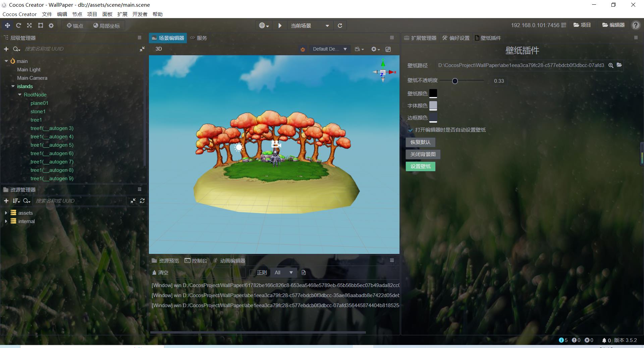The width and height of the screenshot is (644, 348).
Task: Select the snap settings gear tool
Action: click(x=51, y=25)
